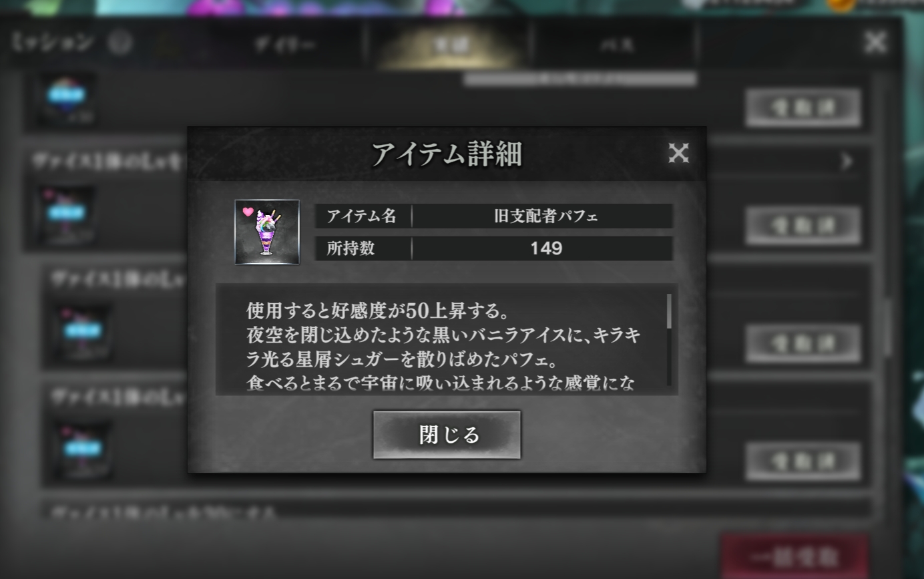Click the アイテム名 value field 旧支配者パフェ

click(x=542, y=216)
